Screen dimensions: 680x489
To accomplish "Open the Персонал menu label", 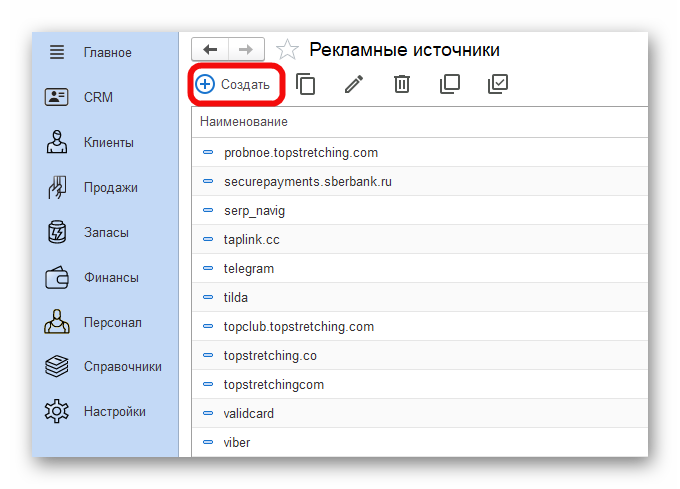I will pyautogui.click(x=113, y=323).
